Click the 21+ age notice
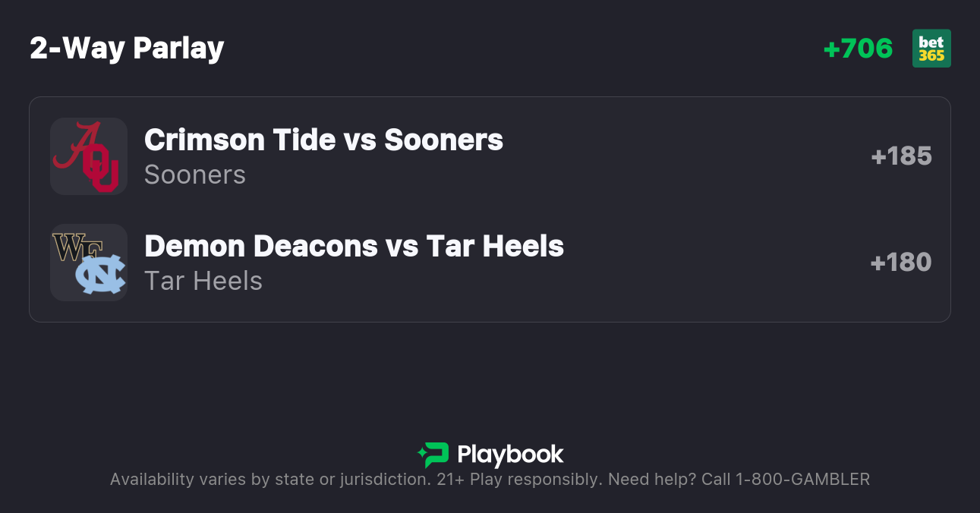980x513 pixels. [x=450, y=479]
